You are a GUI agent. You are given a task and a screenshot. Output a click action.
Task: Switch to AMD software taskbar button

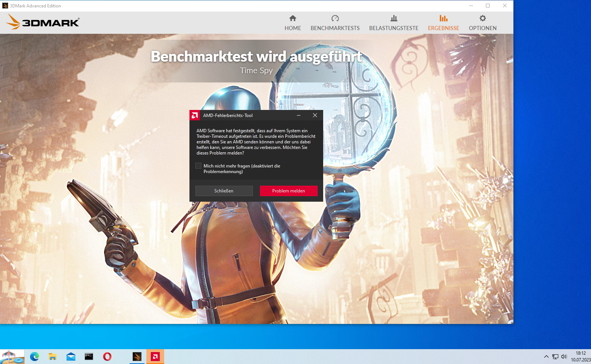[155, 357]
